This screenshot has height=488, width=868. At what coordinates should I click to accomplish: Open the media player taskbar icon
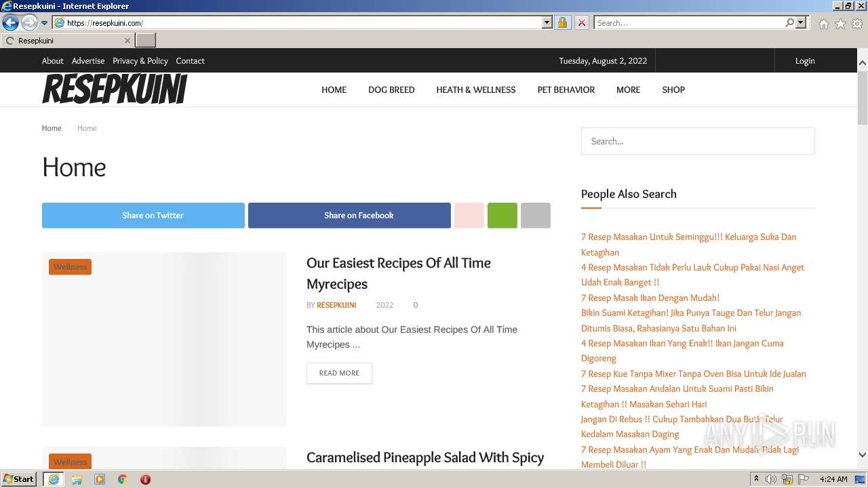click(x=100, y=479)
